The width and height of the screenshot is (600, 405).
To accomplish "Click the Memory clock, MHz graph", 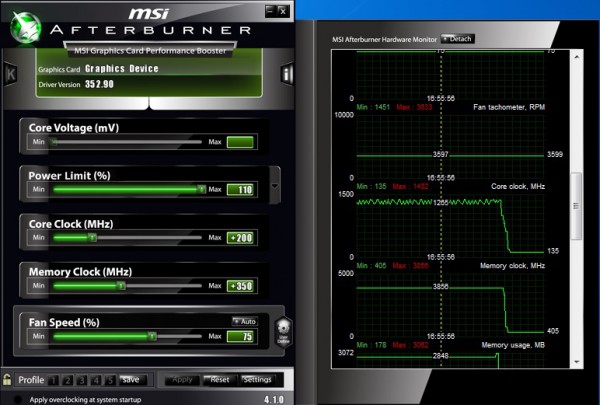I will tap(450, 305).
